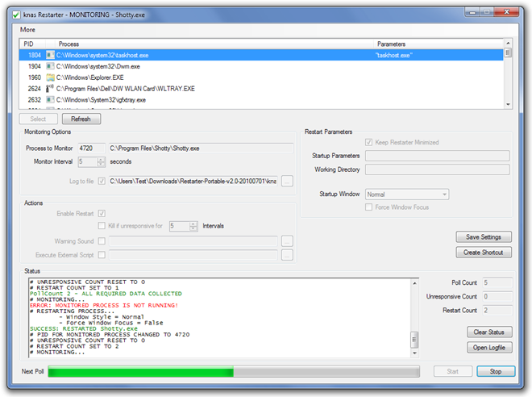Click the status log scrollbar thumb
The width and height of the screenshot is (532, 397).
pos(414,340)
